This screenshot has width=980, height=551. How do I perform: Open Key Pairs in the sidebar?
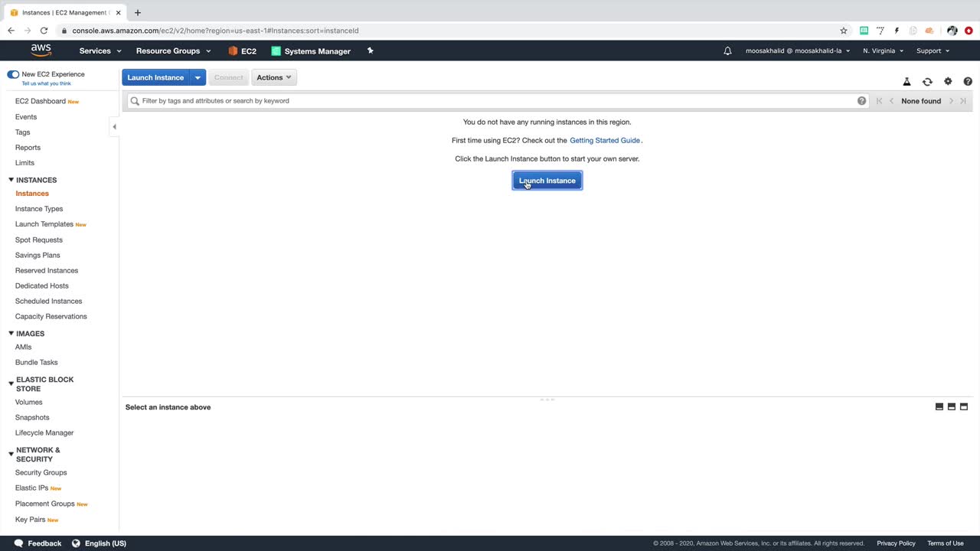[x=31, y=520]
